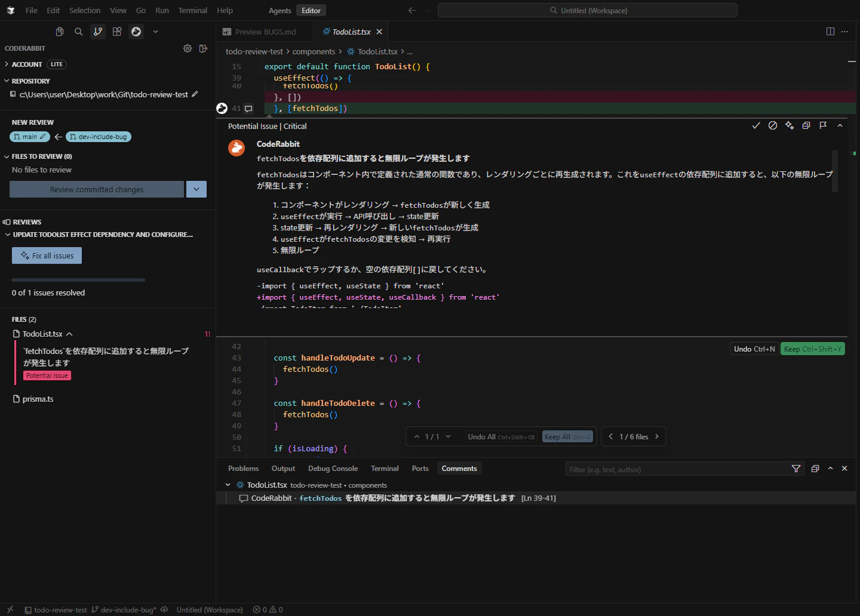Open the Search view icon
The height and width of the screenshot is (616, 860).
click(78, 32)
